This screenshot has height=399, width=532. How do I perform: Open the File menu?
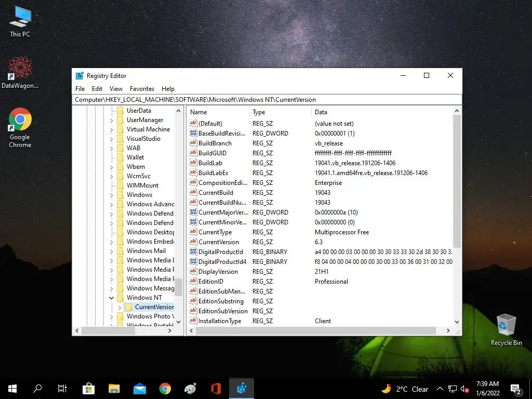[x=80, y=88]
